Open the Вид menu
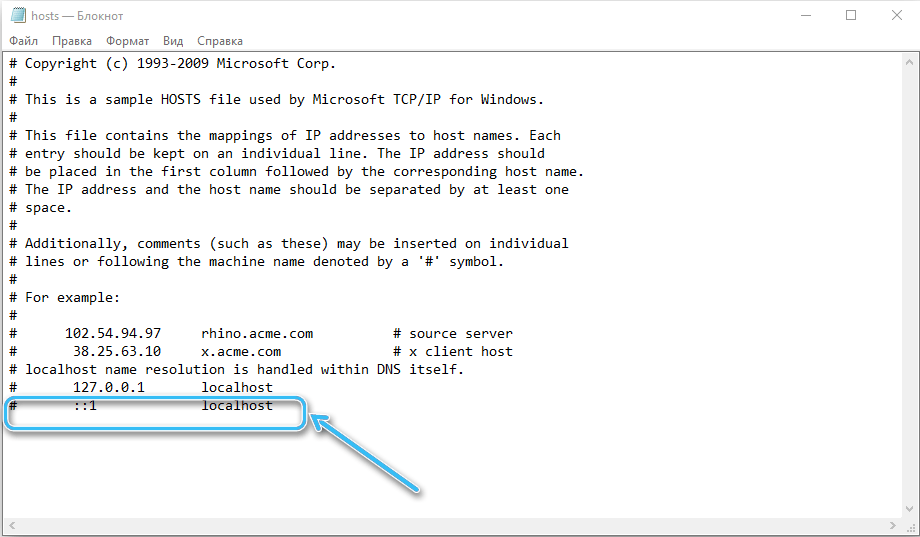920x537 pixels. [x=173, y=41]
